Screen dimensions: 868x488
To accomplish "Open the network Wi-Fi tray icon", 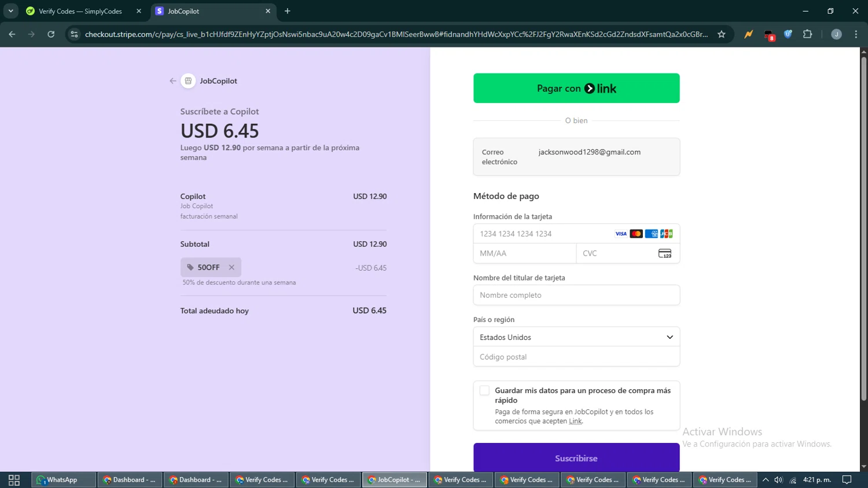I will tap(793, 480).
